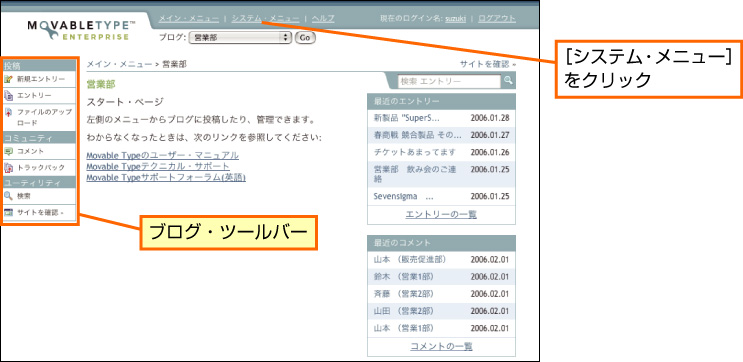The image size is (743, 362).
Task: Click recent comment 山本 (販売促進部)
Action: point(409,259)
